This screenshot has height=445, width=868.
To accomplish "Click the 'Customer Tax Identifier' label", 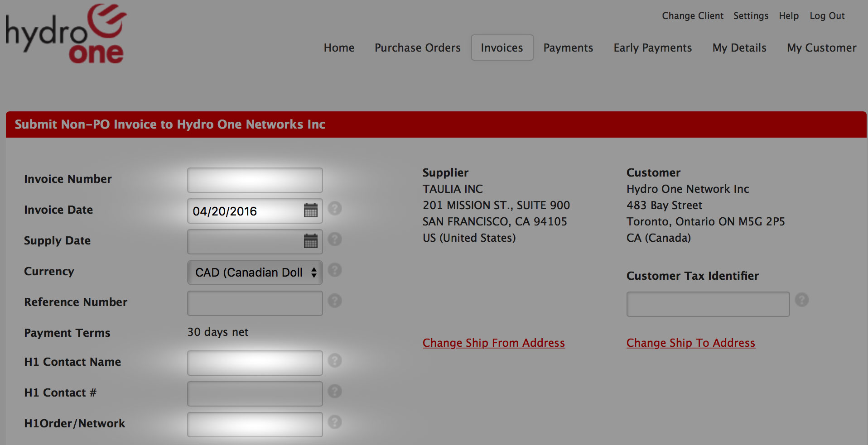I will [x=692, y=276].
